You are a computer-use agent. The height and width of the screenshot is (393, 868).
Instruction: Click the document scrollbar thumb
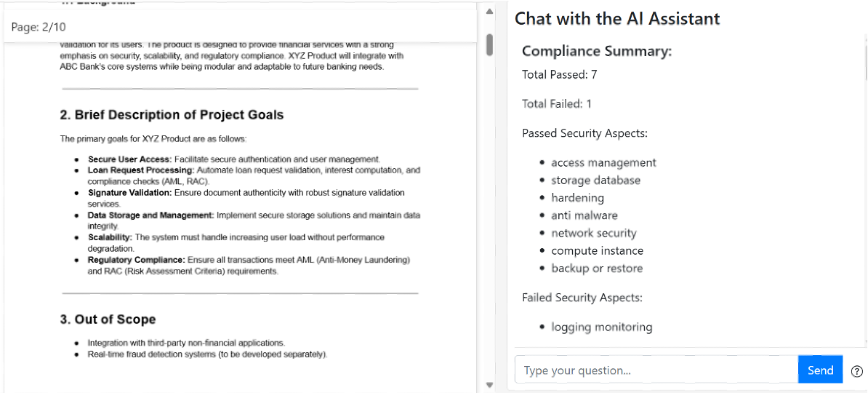[x=489, y=44]
